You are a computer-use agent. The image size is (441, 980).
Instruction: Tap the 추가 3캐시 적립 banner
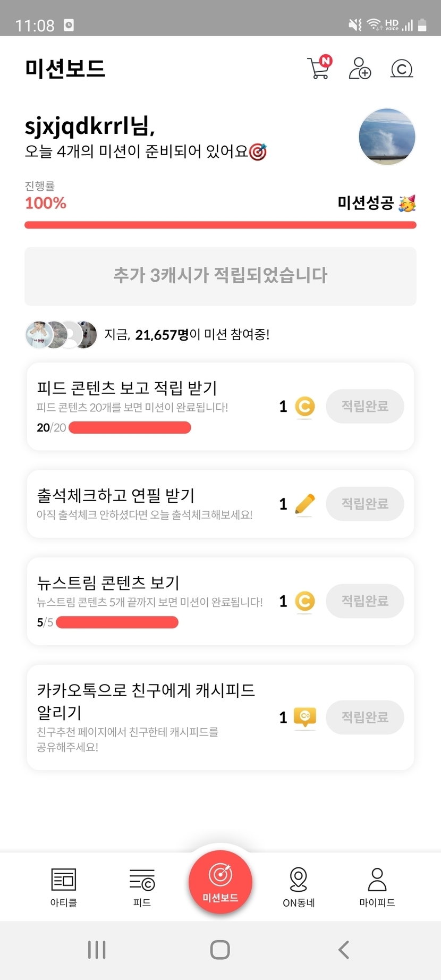(x=220, y=276)
